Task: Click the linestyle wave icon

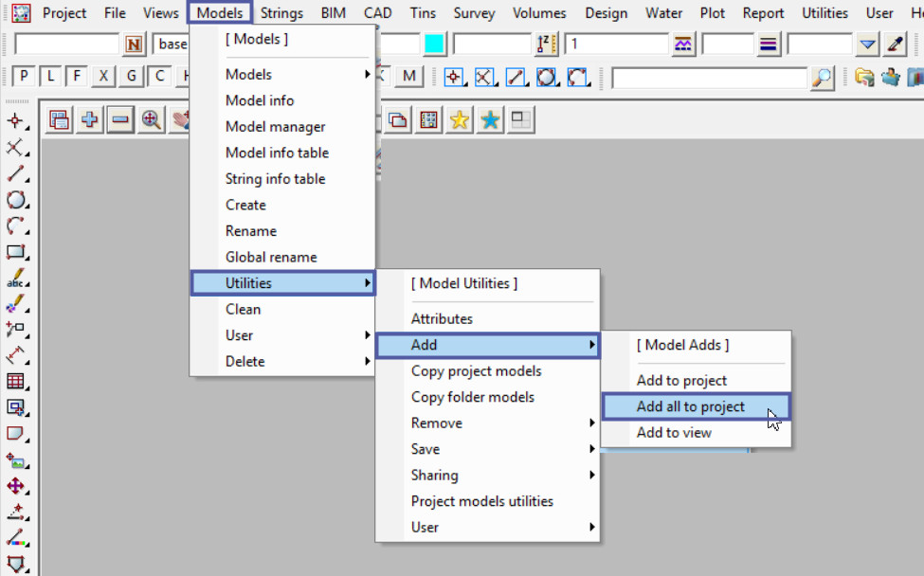Action: pyautogui.click(x=683, y=45)
